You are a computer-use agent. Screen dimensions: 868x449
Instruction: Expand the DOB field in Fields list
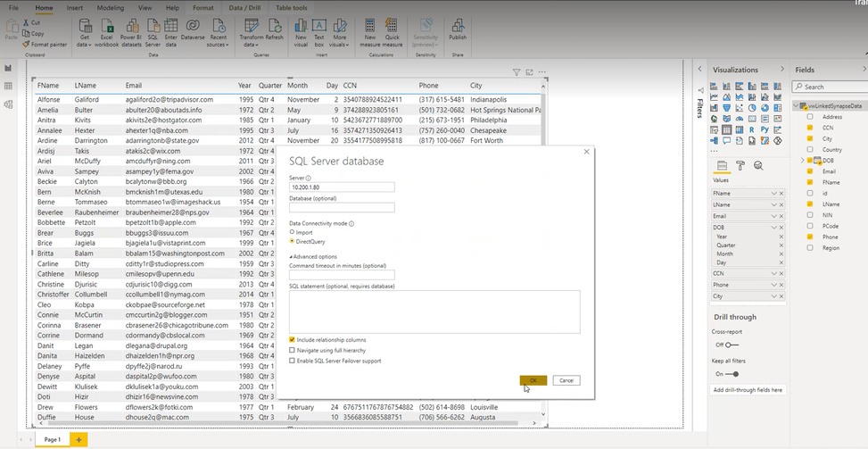pos(802,161)
